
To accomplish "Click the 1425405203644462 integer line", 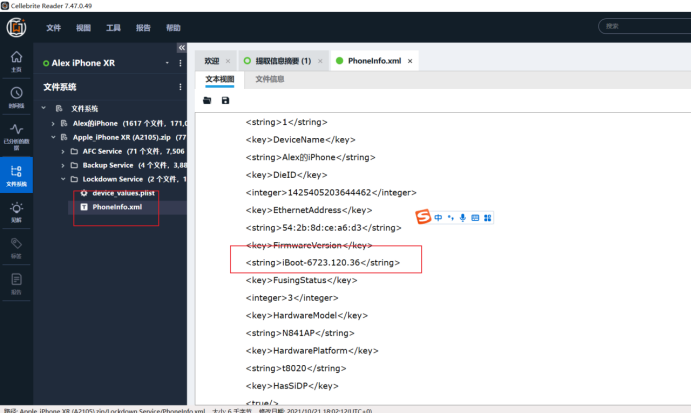I will tap(331, 193).
